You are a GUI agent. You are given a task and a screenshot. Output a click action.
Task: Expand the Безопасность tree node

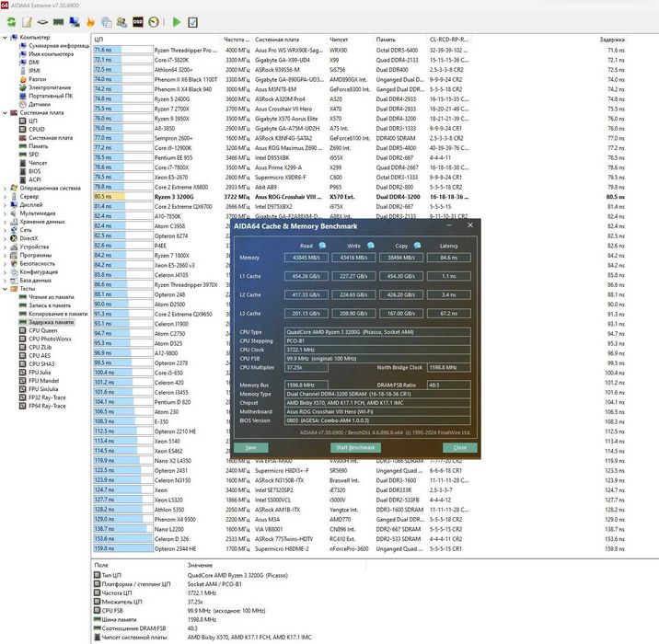(x=5, y=263)
